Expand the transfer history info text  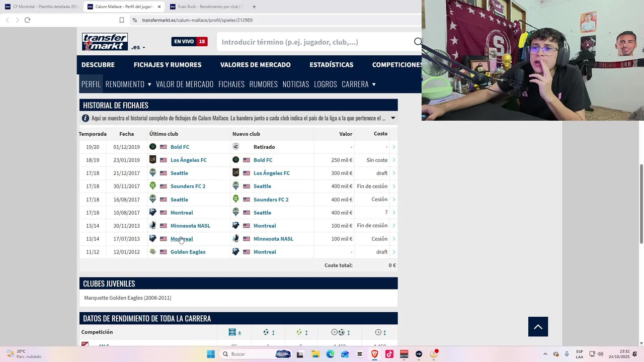[x=393, y=118]
